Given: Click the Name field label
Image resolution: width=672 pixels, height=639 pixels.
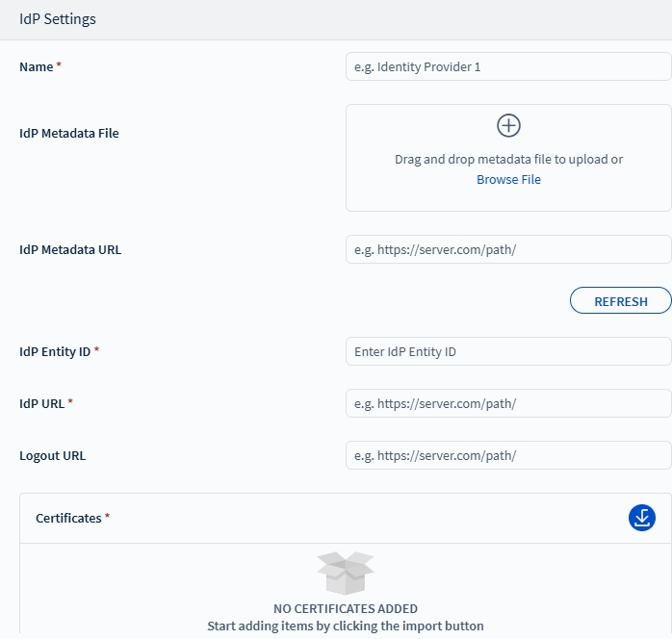Looking at the screenshot, I should coord(37,66).
